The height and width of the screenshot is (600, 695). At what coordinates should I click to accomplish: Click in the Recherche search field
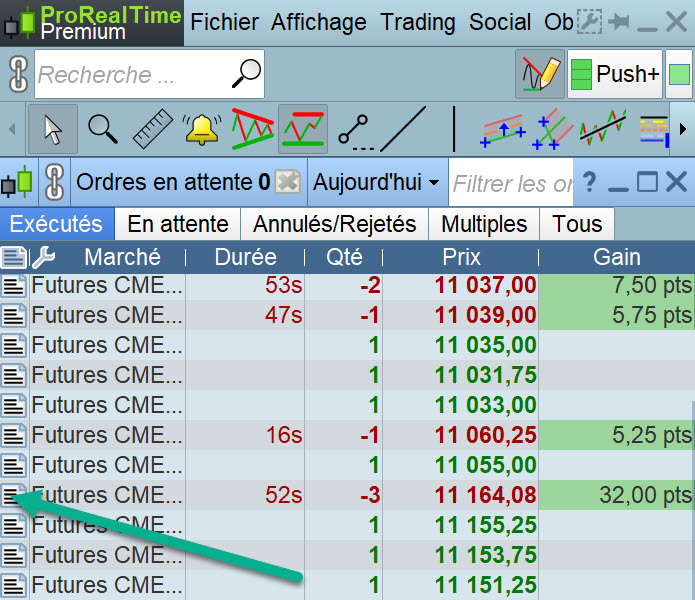(149, 74)
